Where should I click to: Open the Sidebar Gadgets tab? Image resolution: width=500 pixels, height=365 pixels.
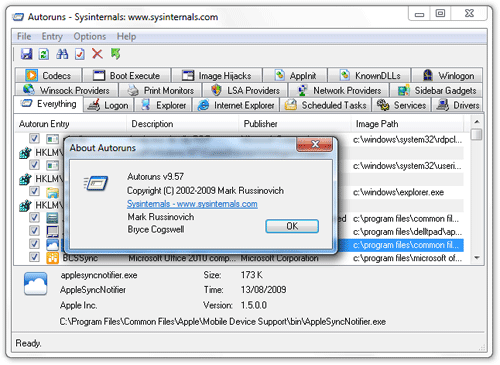[x=437, y=90]
